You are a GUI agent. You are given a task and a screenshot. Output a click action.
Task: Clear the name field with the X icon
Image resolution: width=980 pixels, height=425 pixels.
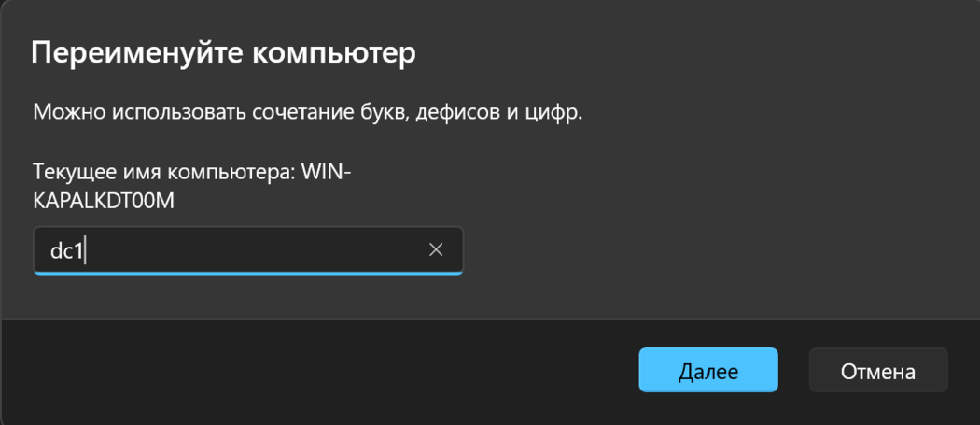coord(436,249)
